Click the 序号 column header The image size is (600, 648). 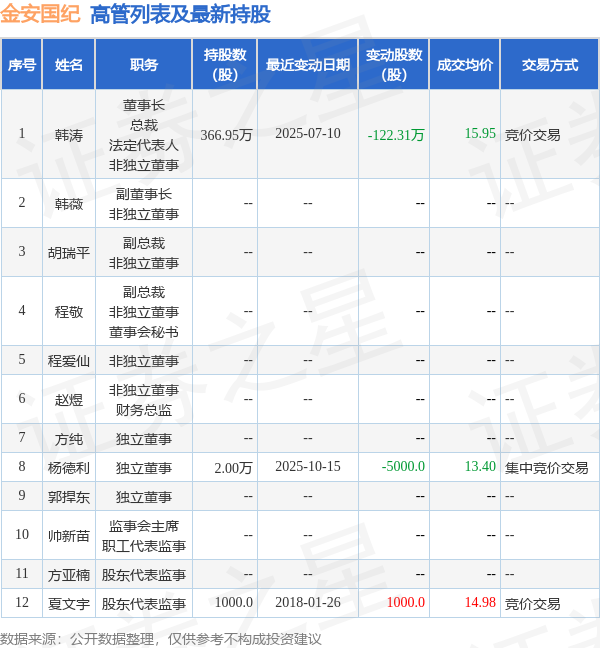click(x=21, y=64)
